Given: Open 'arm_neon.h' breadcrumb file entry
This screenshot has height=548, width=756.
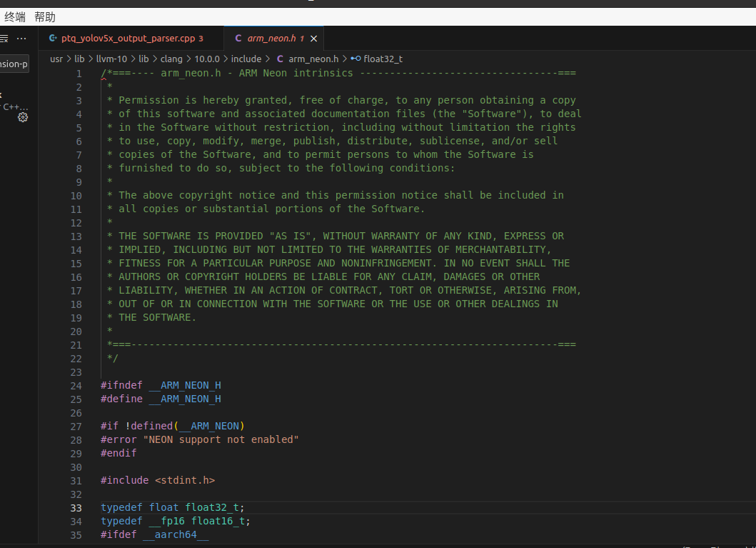Looking at the screenshot, I should [x=313, y=59].
